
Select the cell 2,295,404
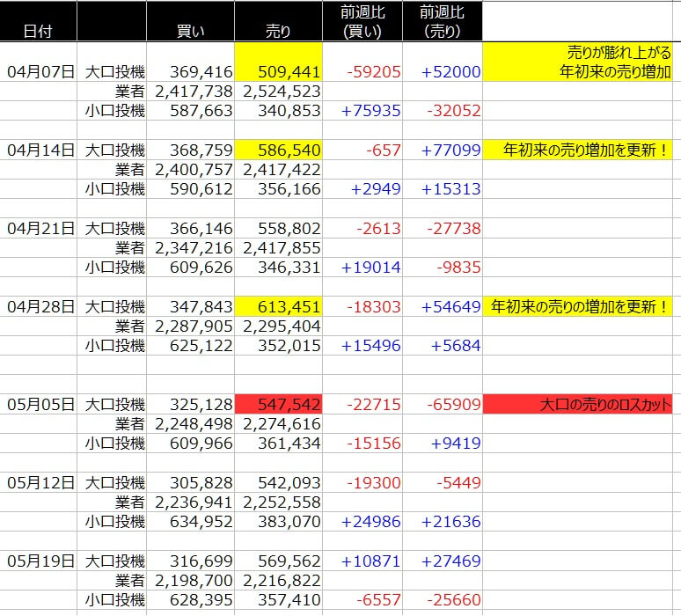point(278,326)
